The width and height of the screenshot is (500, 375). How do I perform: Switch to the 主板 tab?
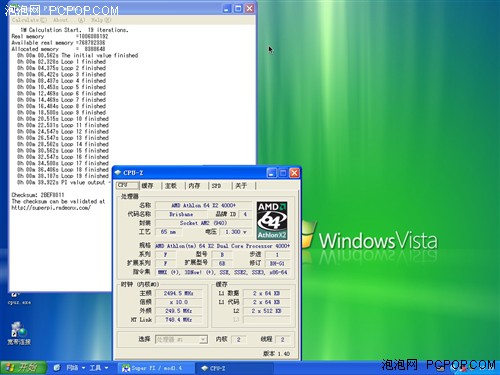coord(171,186)
